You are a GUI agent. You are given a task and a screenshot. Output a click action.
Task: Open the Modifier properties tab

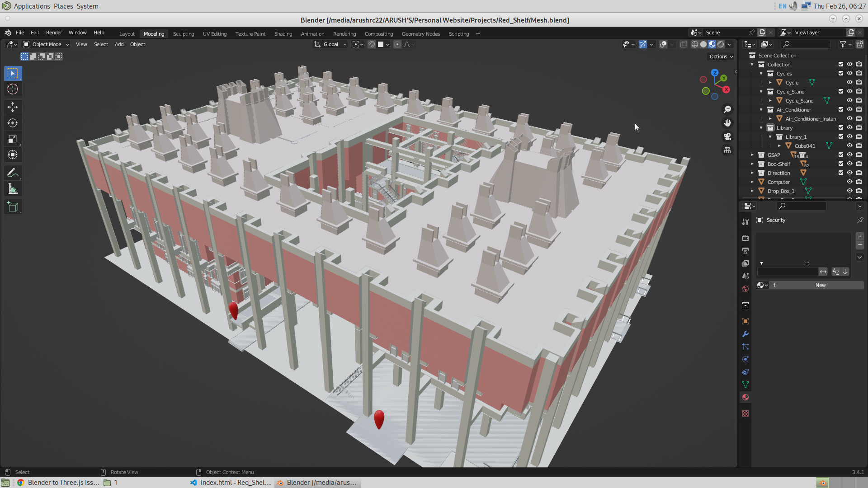[745, 334]
